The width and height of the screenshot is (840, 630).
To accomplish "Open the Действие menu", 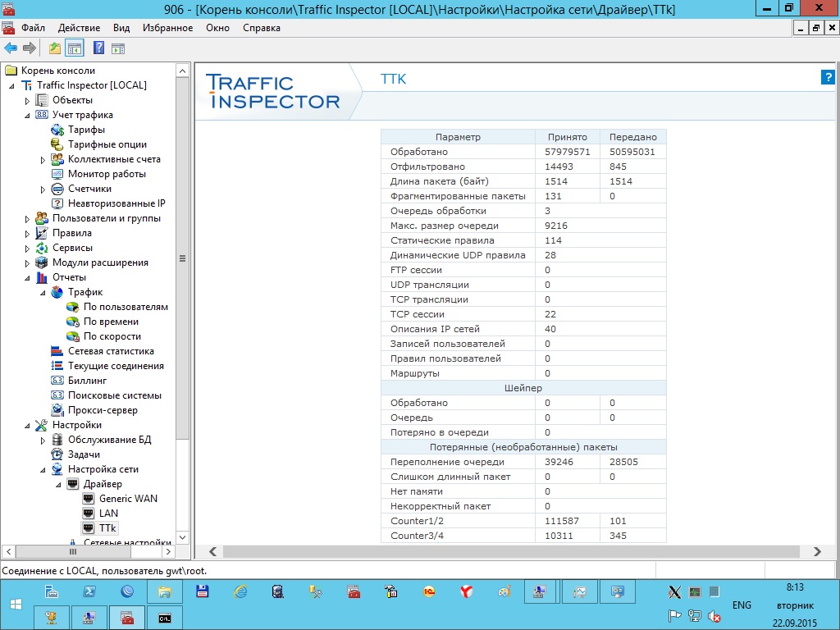I will pyautogui.click(x=80, y=28).
